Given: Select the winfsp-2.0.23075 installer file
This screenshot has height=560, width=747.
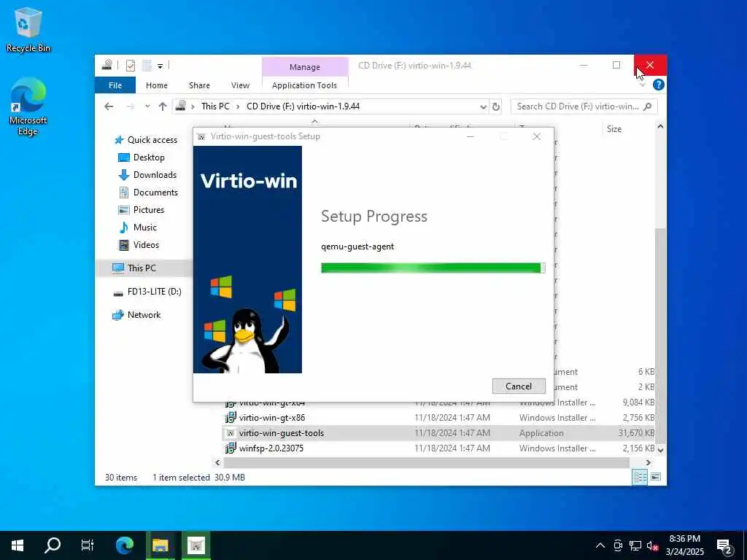Looking at the screenshot, I should click(x=271, y=448).
